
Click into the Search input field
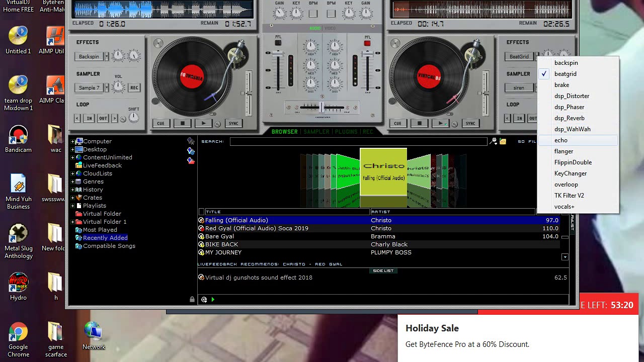tap(358, 142)
